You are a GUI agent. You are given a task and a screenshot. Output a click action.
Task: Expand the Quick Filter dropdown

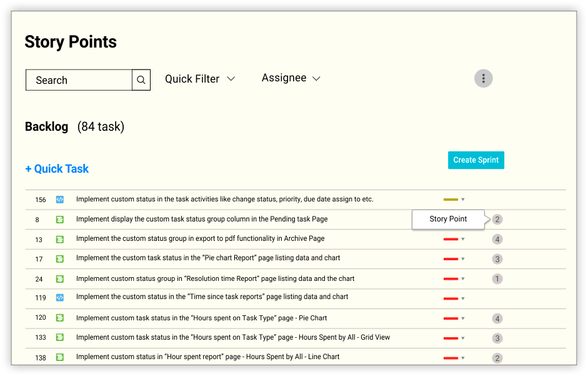pyautogui.click(x=200, y=79)
